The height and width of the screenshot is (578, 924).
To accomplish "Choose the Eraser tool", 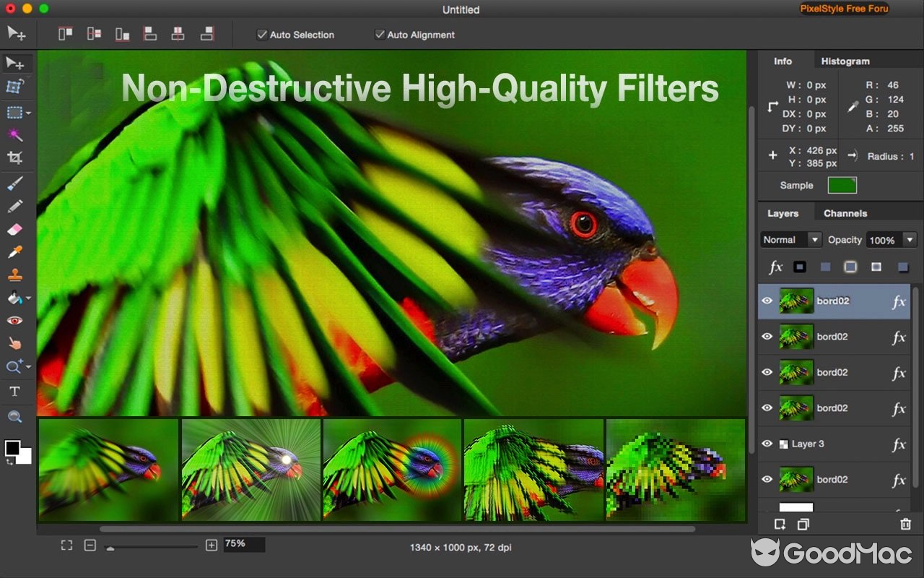I will pos(16,229).
